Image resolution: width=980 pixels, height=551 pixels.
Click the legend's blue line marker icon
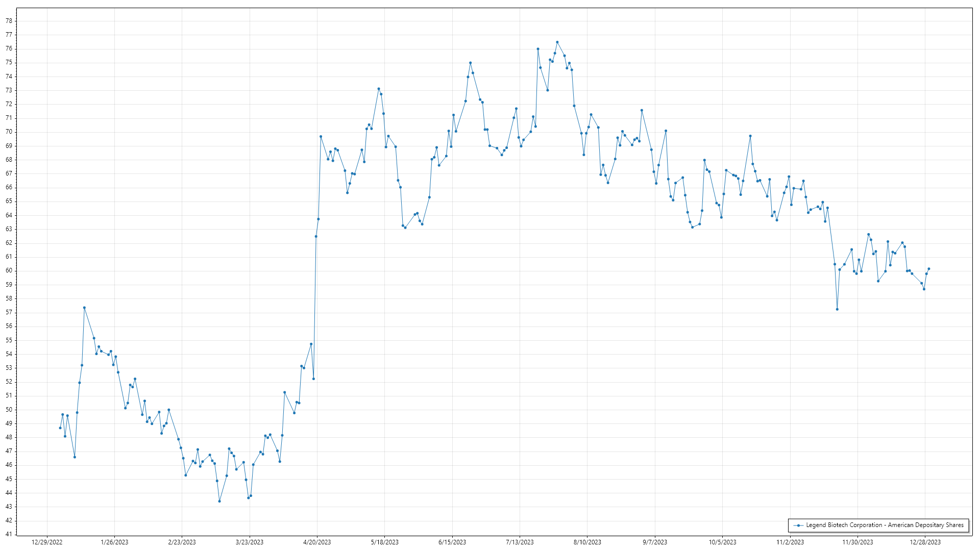(798, 525)
